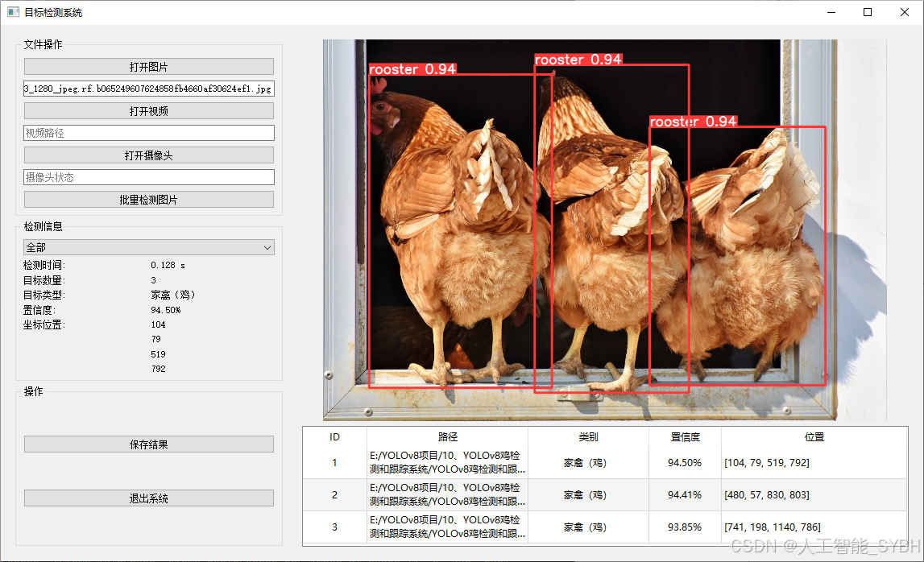
Task: Select the ID cell of result row 2
Action: click(x=334, y=495)
